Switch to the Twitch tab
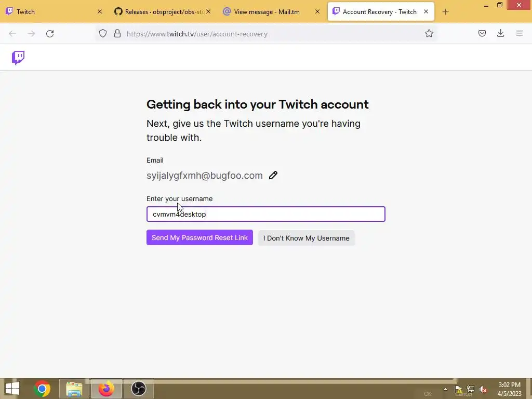The width and height of the screenshot is (532, 399). 54,11
